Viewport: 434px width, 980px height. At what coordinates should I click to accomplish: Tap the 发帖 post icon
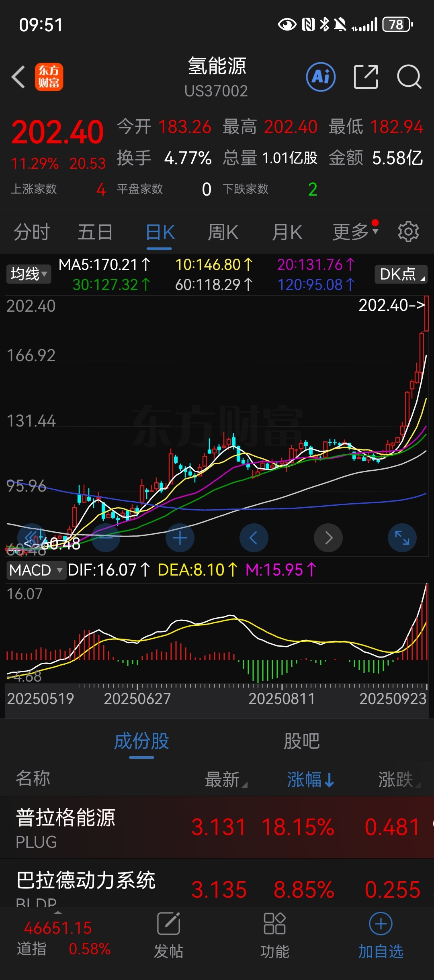(x=168, y=936)
